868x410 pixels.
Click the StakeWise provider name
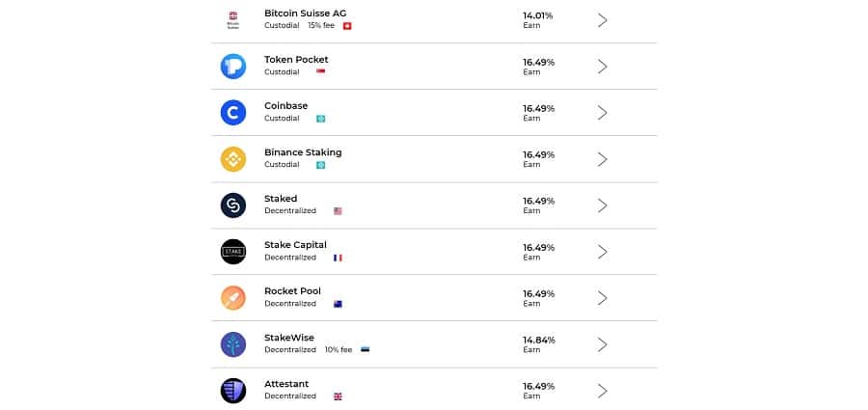(x=289, y=338)
